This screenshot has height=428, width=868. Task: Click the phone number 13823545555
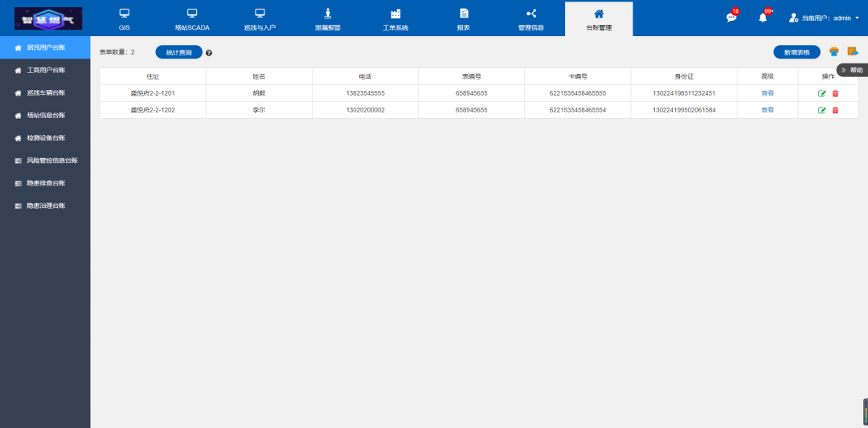(x=366, y=93)
